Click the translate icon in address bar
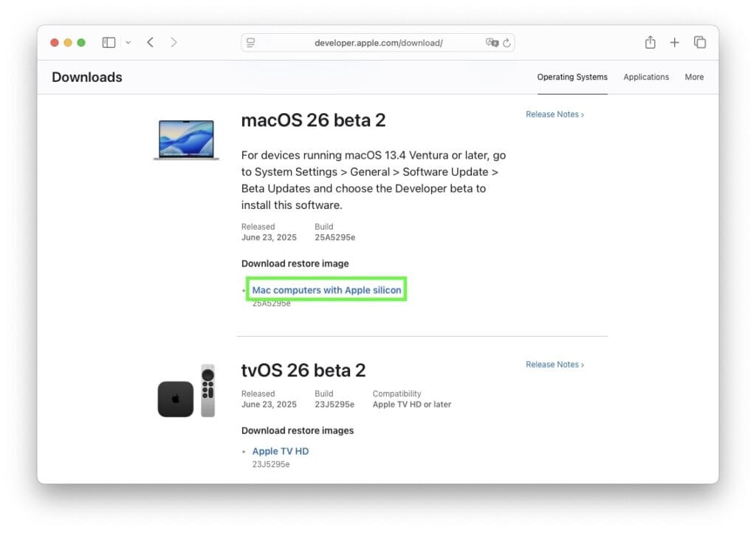The width and height of the screenshot is (756, 533). click(x=492, y=42)
